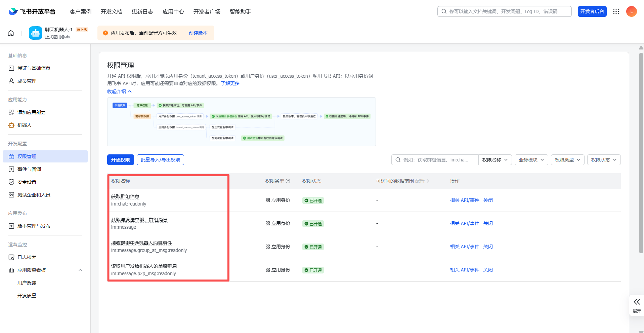Viewport: 644px width, 333px height.
Task: Collapse the intro via 收起介绍
Action: tap(119, 91)
